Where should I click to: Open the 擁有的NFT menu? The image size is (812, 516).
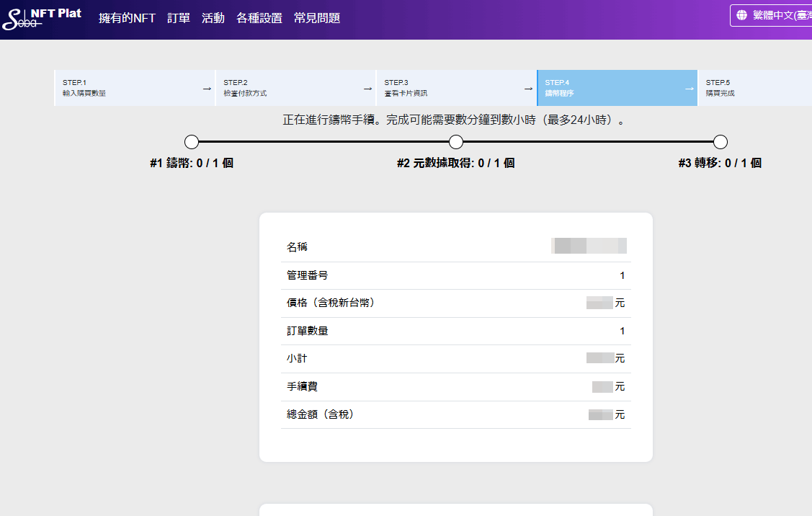(127, 18)
